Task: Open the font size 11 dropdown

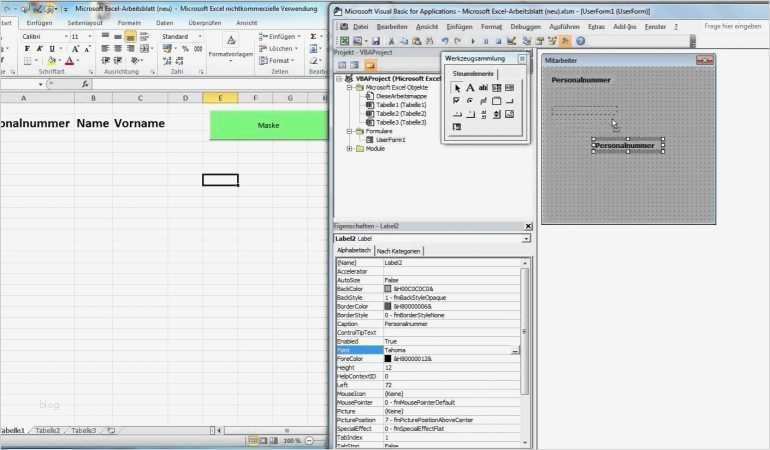Action: pos(89,36)
